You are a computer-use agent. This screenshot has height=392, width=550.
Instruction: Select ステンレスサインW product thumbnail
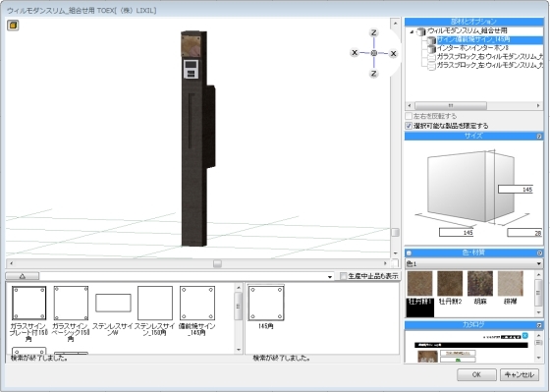pyautogui.click(x=113, y=303)
